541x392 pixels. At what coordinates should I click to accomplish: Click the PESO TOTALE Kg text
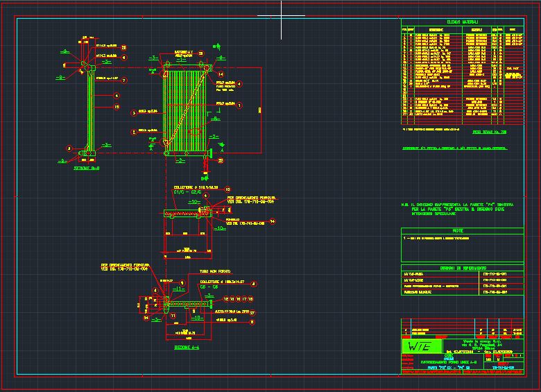coord(490,131)
